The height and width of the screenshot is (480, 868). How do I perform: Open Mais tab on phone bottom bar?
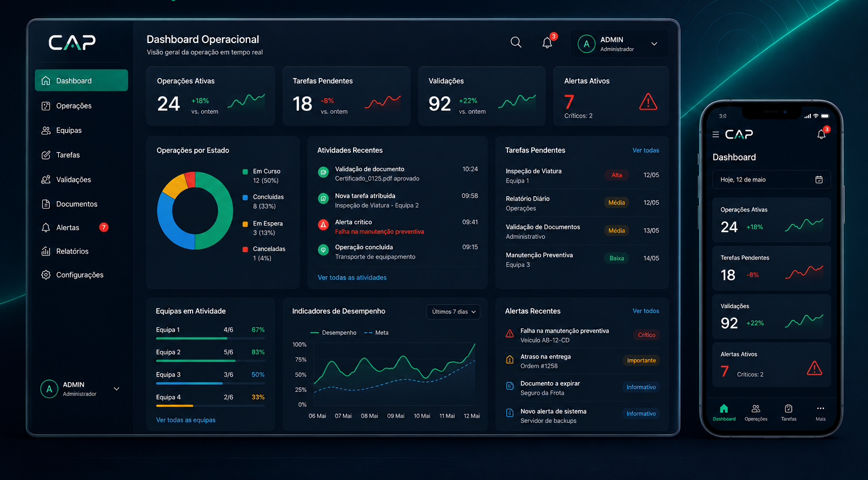pos(821,412)
